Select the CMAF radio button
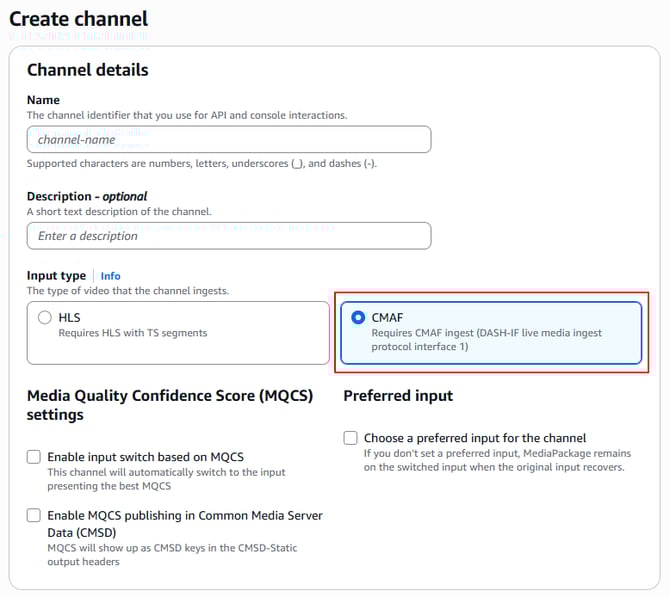The height and width of the screenshot is (597, 670). coord(358,318)
